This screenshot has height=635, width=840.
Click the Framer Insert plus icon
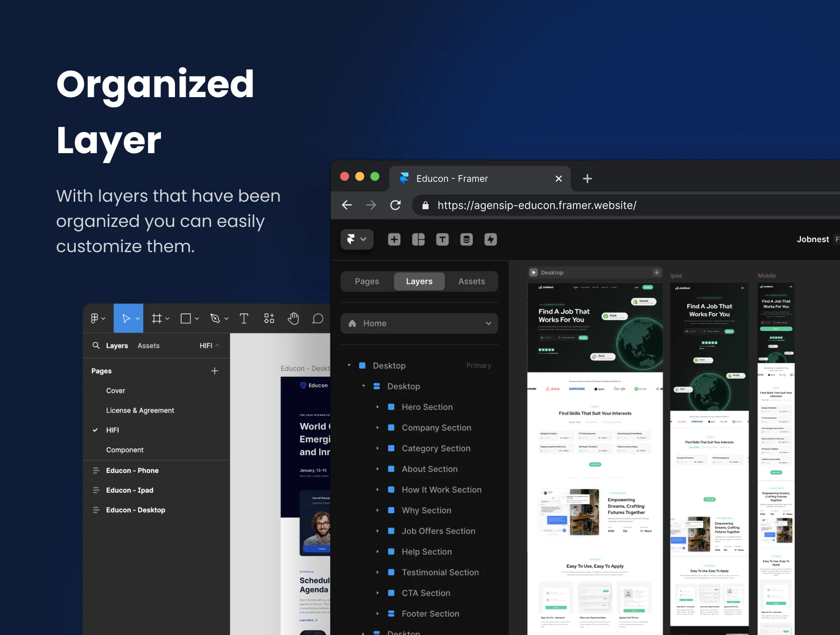394,240
